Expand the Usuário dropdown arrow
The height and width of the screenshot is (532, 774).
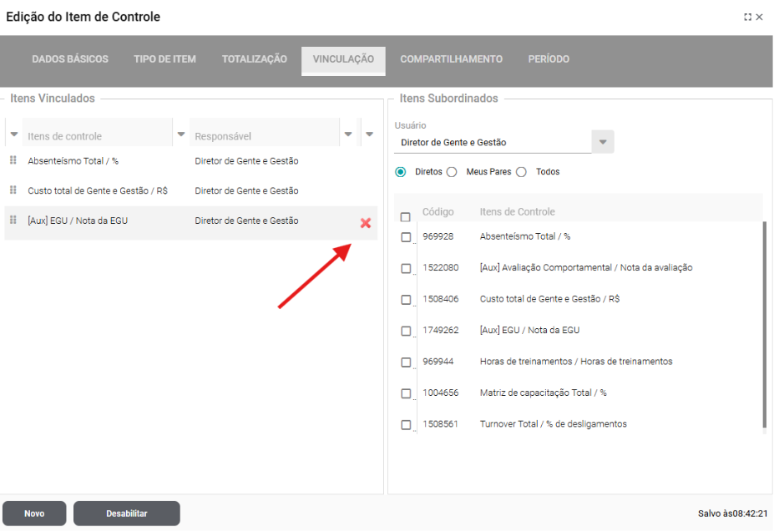point(603,142)
